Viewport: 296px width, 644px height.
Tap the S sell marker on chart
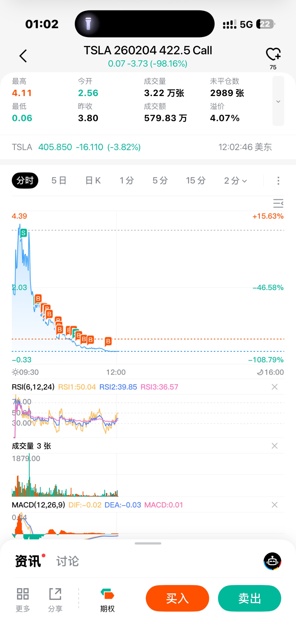[x=23, y=233]
